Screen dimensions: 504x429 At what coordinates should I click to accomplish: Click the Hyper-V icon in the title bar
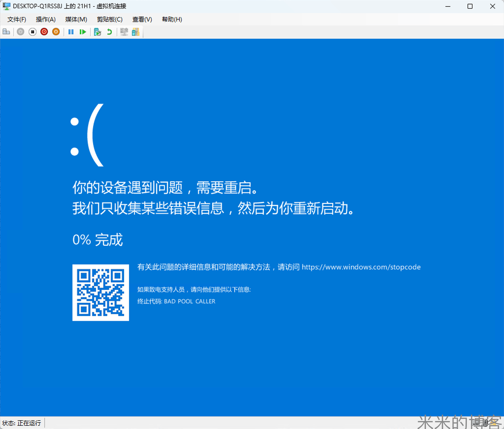(x=6, y=6)
